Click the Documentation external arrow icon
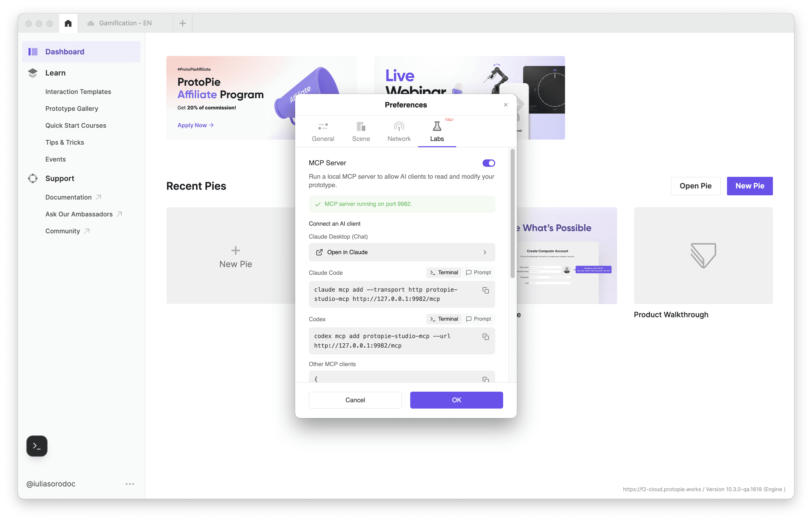812x521 pixels. [x=98, y=197]
